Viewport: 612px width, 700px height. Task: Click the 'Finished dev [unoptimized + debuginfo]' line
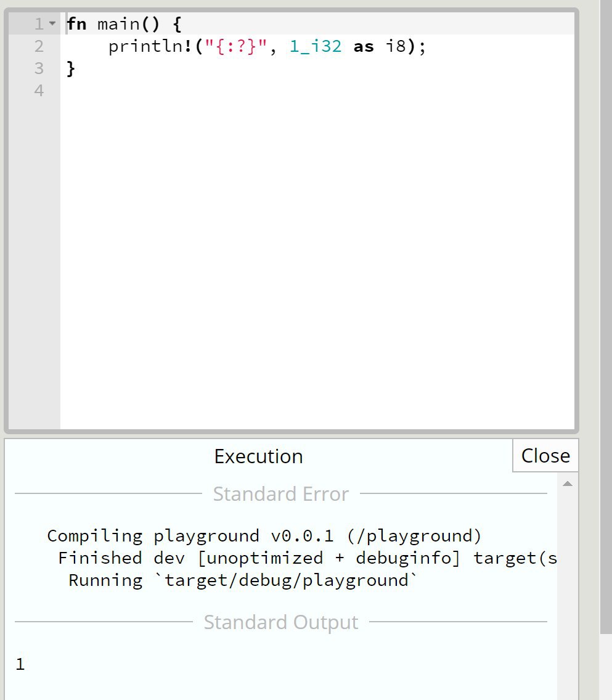[308, 558]
